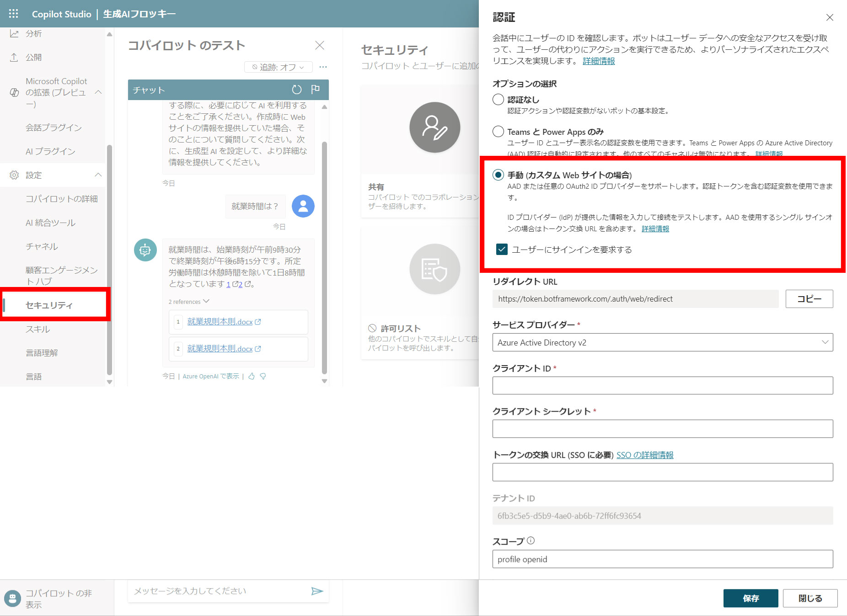The image size is (847, 616).
Task: Collapse the 設定 section chevron
Action: [98, 175]
